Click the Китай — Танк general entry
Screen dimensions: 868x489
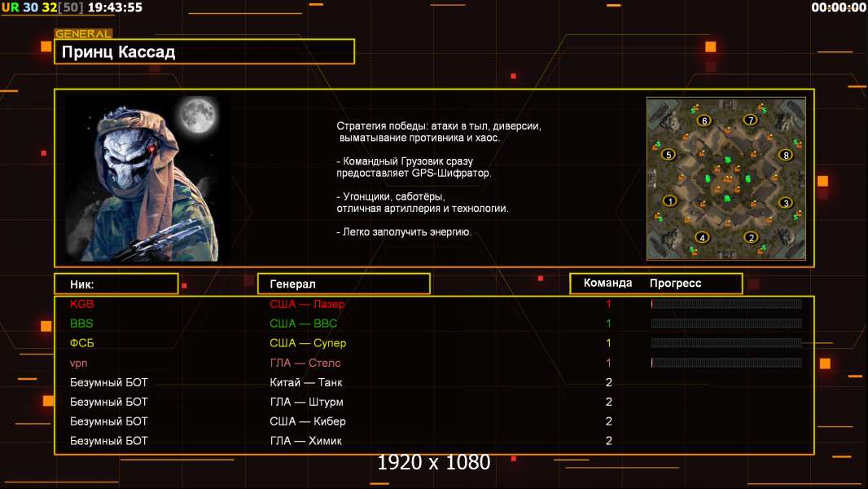[x=306, y=383]
